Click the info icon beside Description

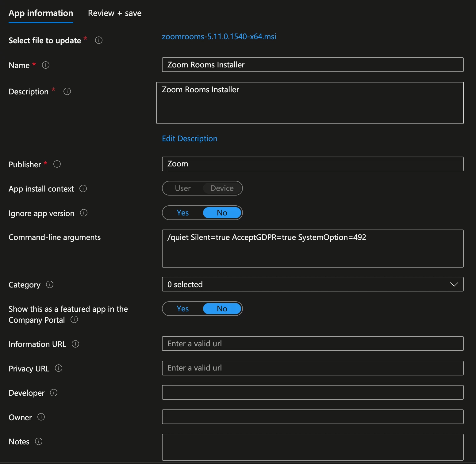click(x=67, y=91)
